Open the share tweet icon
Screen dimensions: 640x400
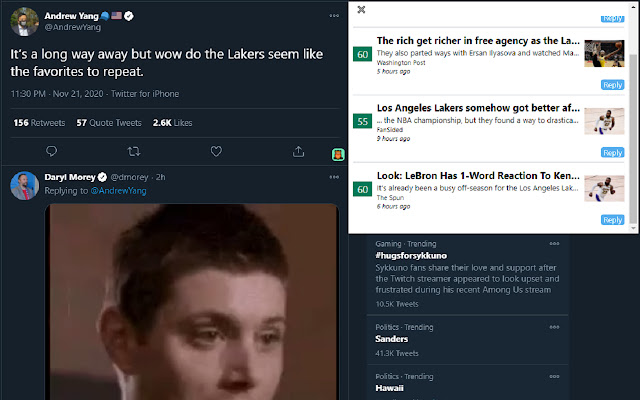point(298,152)
